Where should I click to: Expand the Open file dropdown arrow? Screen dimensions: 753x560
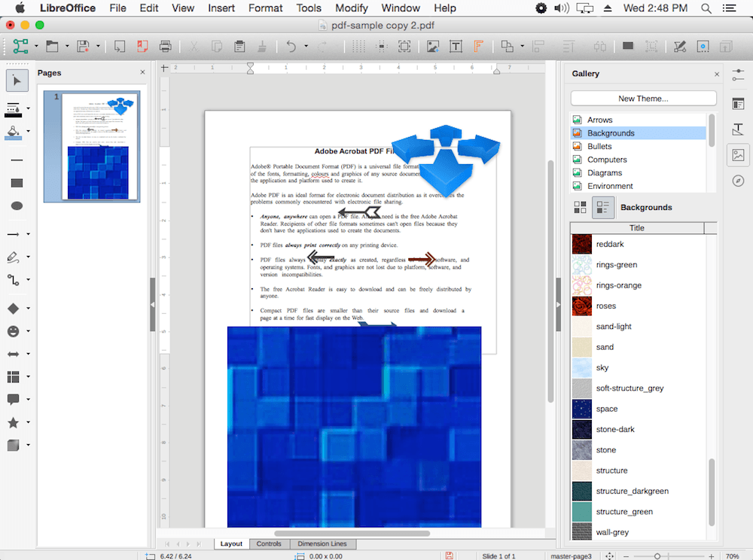pos(67,46)
